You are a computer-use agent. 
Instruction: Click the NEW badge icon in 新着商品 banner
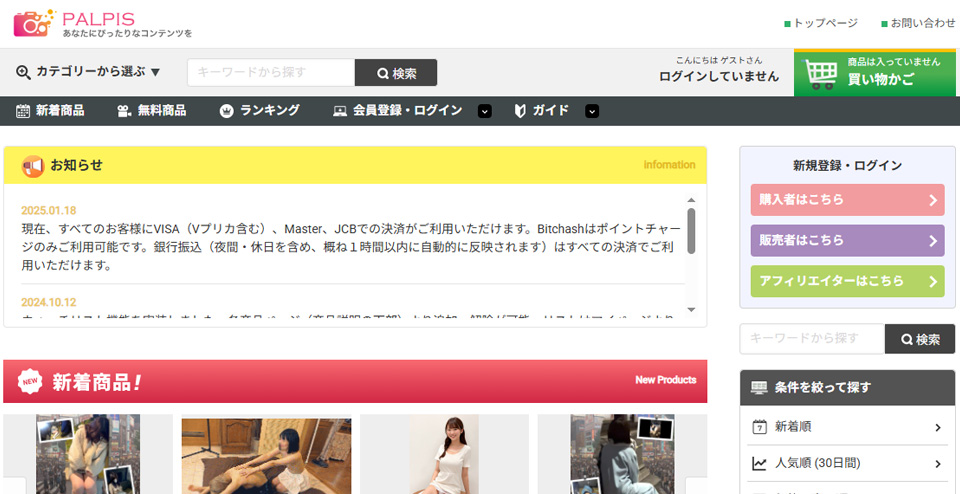[30, 381]
